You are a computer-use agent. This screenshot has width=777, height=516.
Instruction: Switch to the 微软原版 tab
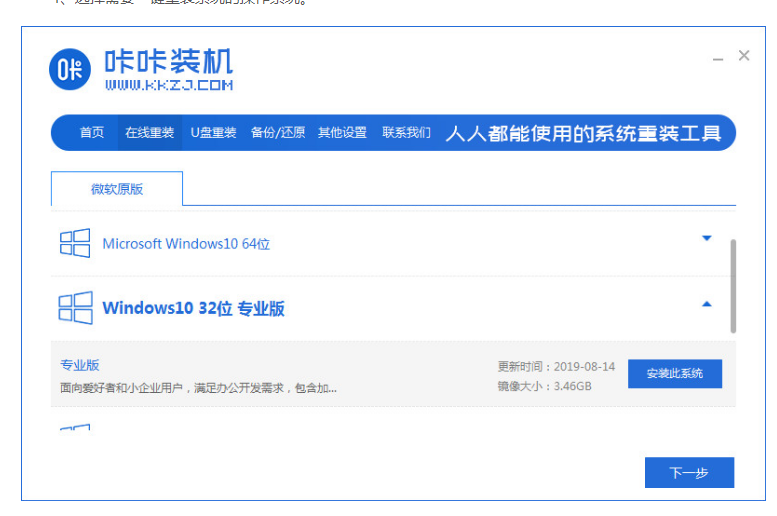(117, 189)
